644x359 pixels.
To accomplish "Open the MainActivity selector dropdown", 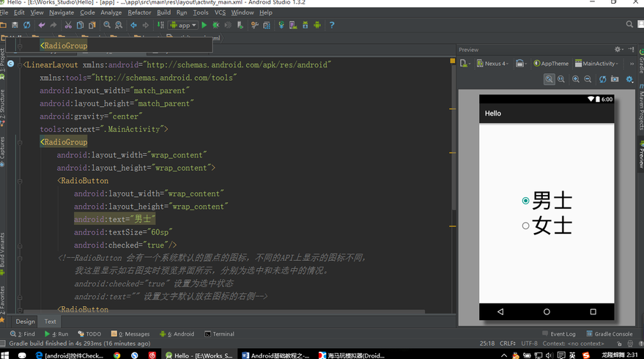I will pyautogui.click(x=596, y=63).
